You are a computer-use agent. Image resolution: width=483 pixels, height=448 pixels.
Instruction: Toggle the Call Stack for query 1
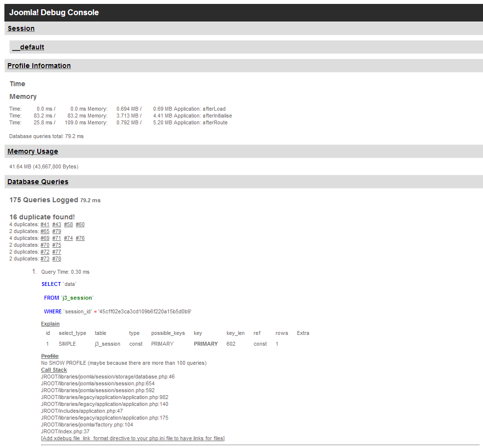(54, 370)
